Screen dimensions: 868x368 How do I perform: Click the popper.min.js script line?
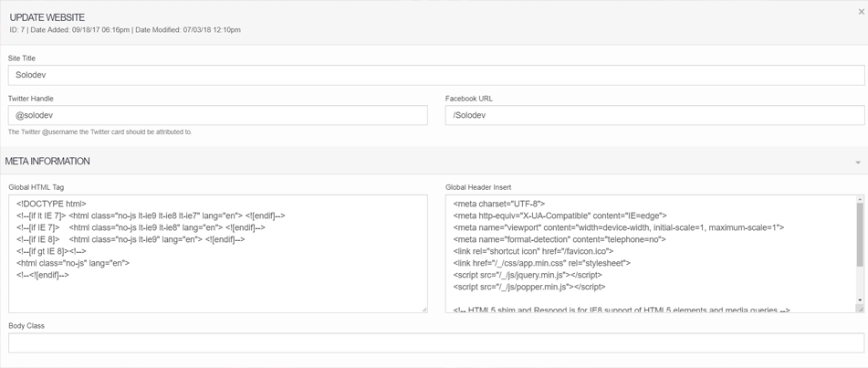529,287
